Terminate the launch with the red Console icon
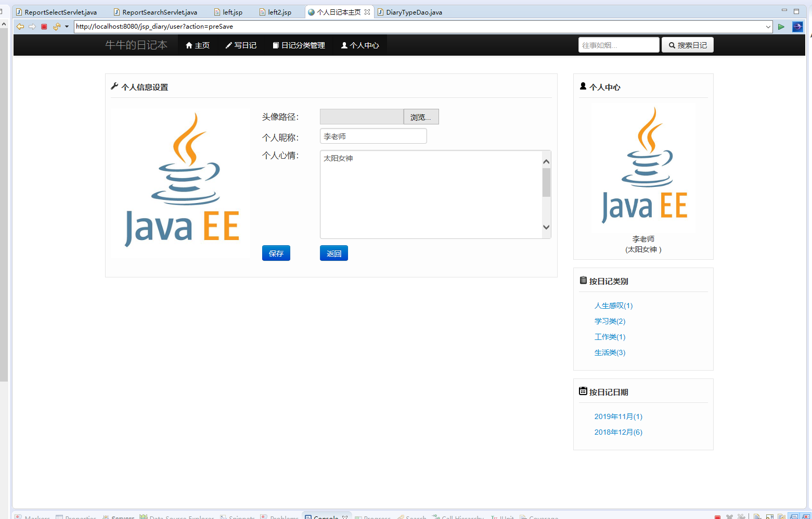 (717, 516)
